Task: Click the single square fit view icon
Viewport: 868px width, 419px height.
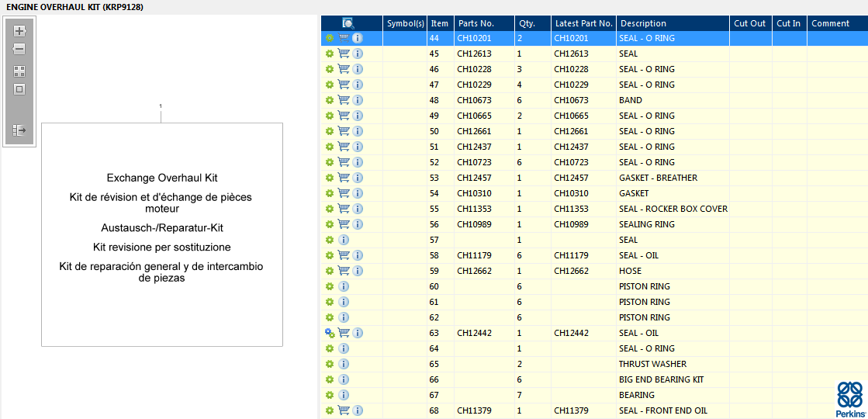Action: pos(19,89)
